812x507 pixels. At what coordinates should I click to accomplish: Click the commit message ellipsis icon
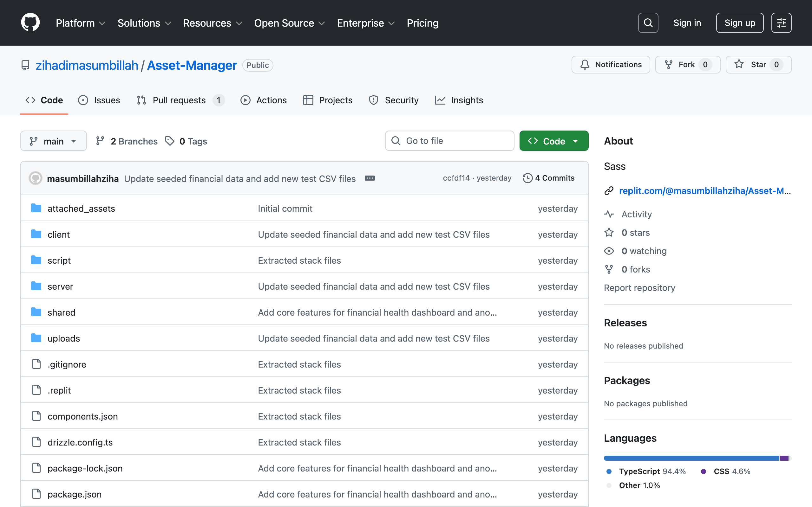point(370,178)
